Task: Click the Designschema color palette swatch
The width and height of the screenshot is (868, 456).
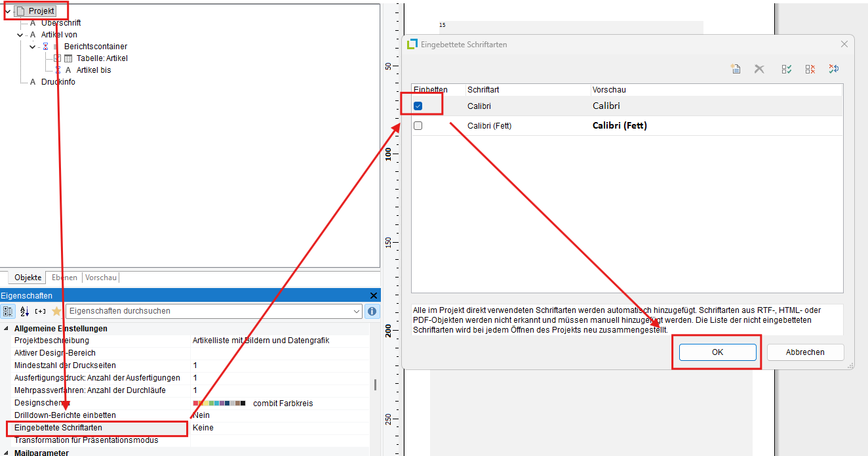Action: coord(220,403)
